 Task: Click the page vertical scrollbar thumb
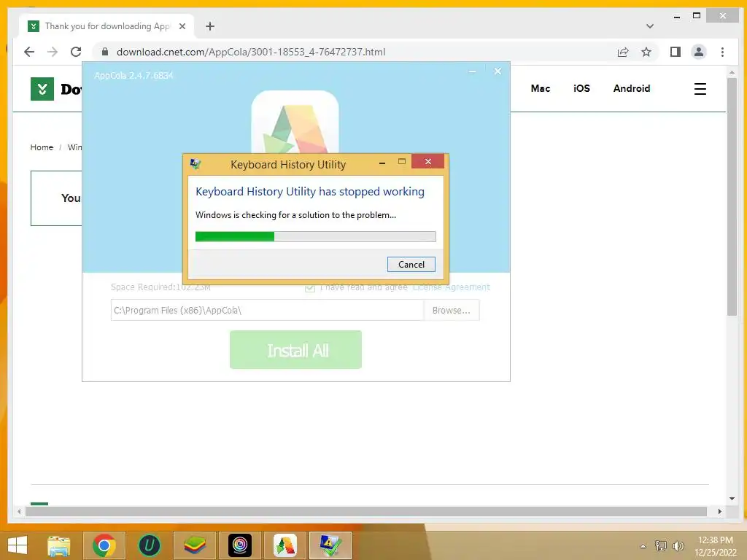point(732,196)
